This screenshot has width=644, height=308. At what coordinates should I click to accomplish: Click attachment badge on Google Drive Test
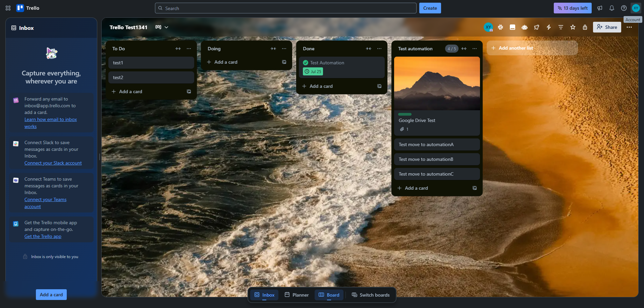click(x=404, y=129)
